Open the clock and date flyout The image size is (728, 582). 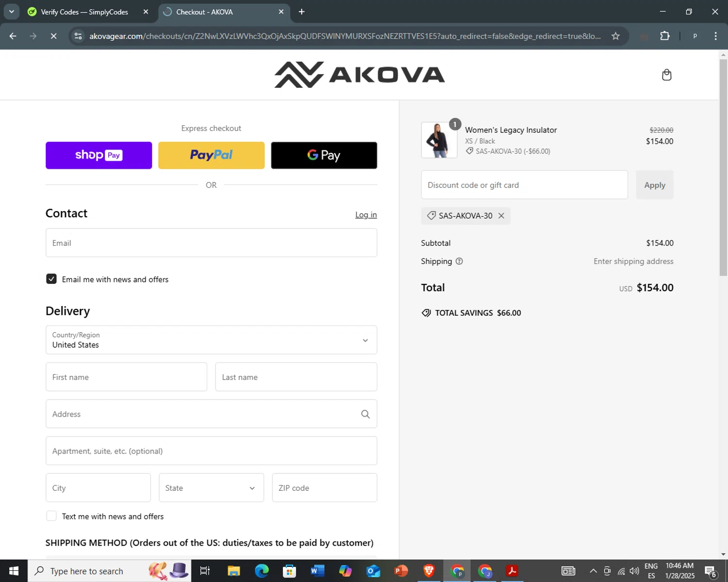click(679, 571)
